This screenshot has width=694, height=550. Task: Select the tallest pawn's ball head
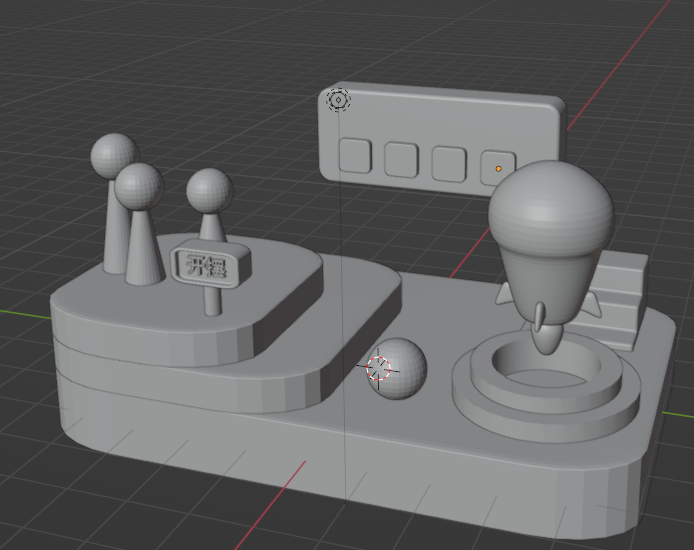114,156
